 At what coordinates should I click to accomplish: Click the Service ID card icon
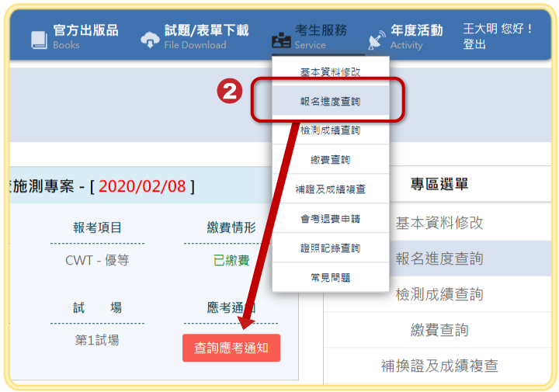coord(281,40)
